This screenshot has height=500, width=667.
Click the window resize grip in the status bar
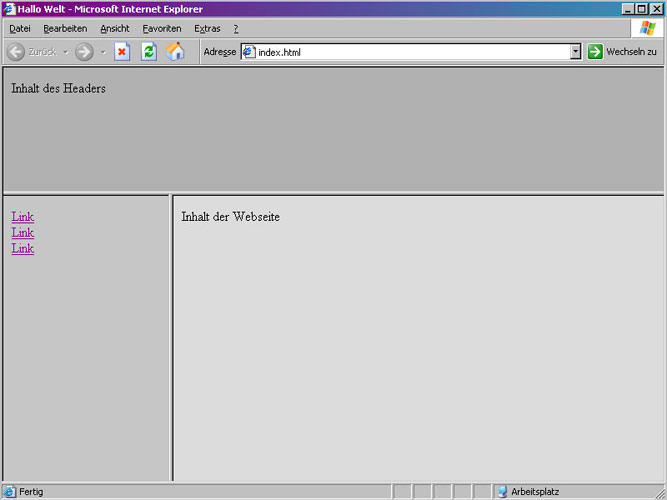660,492
